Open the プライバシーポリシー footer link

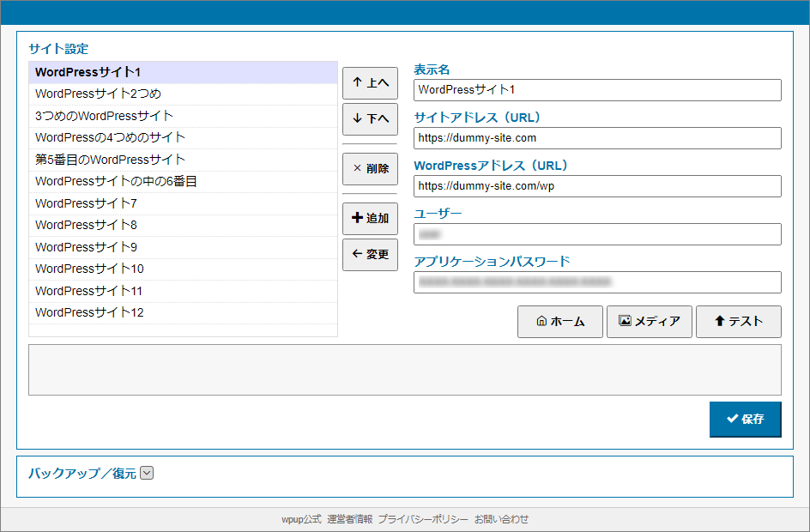click(x=423, y=519)
